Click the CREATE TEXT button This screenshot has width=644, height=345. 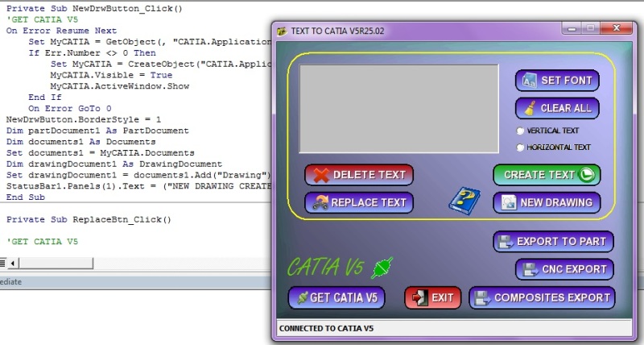547,175
